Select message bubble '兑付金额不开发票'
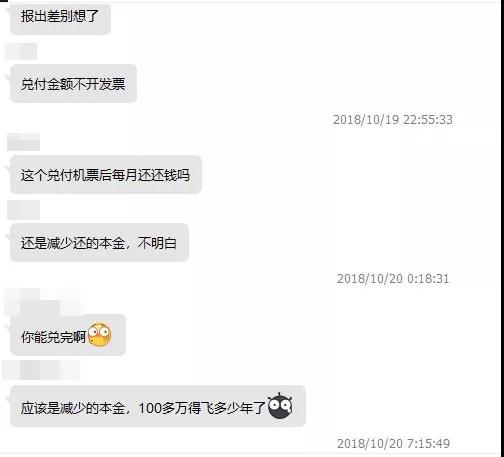This screenshot has height=457, width=504. (73, 84)
